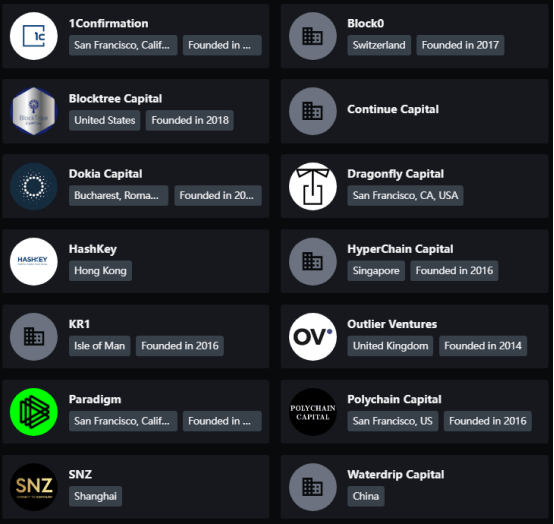Open the gold SNZ logo
Viewport: 554px width, 524px height.
pos(34,487)
